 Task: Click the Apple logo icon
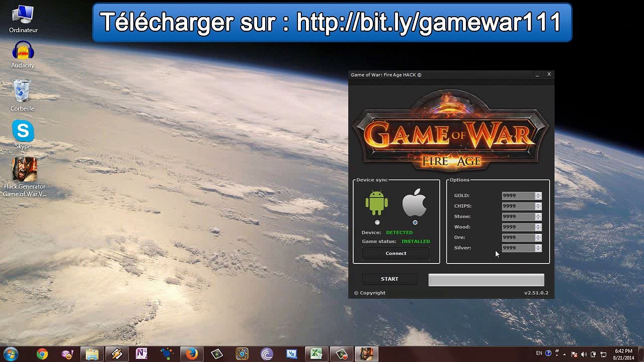click(415, 203)
